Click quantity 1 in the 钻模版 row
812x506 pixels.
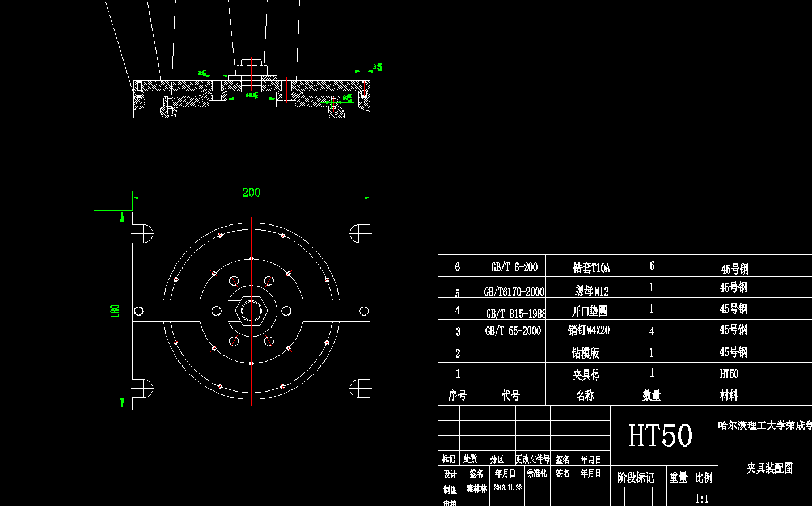[x=652, y=353]
